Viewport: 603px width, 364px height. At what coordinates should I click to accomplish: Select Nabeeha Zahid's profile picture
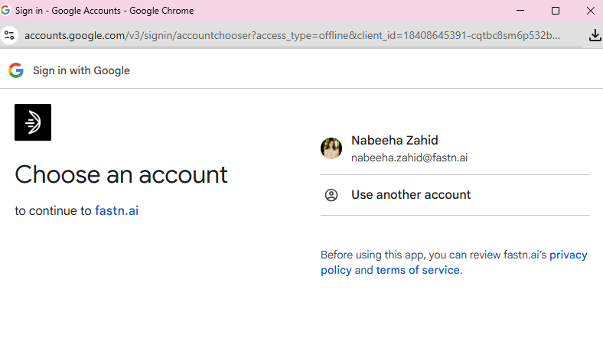coord(331,148)
